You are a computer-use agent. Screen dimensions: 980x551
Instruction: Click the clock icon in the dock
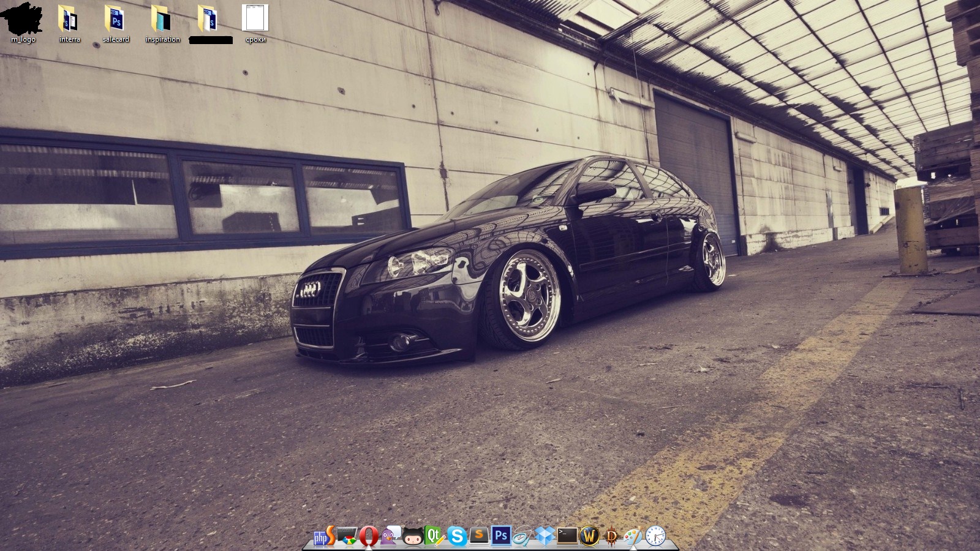[x=655, y=536]
